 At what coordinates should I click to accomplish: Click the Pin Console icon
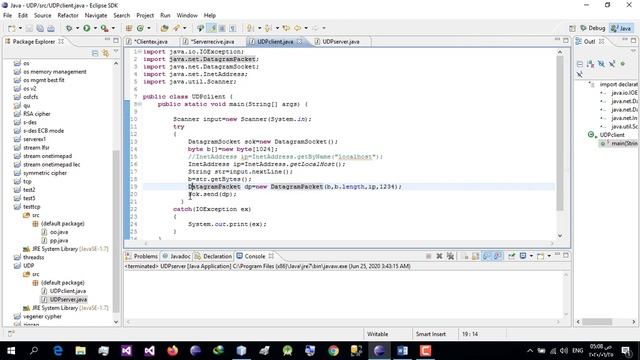coord(511,256)
